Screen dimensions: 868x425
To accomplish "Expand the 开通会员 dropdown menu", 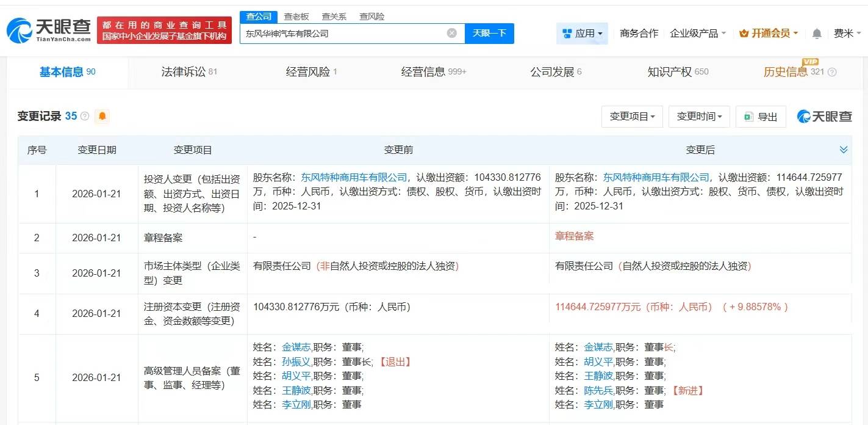I will pyautogui.click(x=768, y=34).
